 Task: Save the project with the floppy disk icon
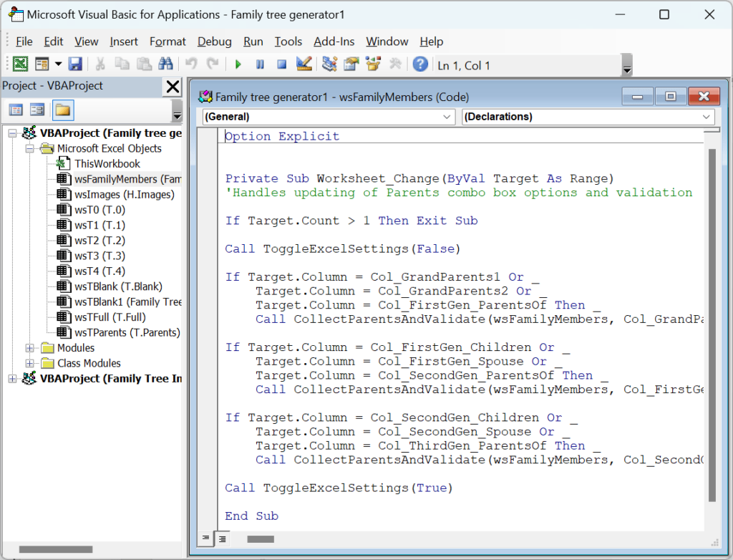(75, 64)
